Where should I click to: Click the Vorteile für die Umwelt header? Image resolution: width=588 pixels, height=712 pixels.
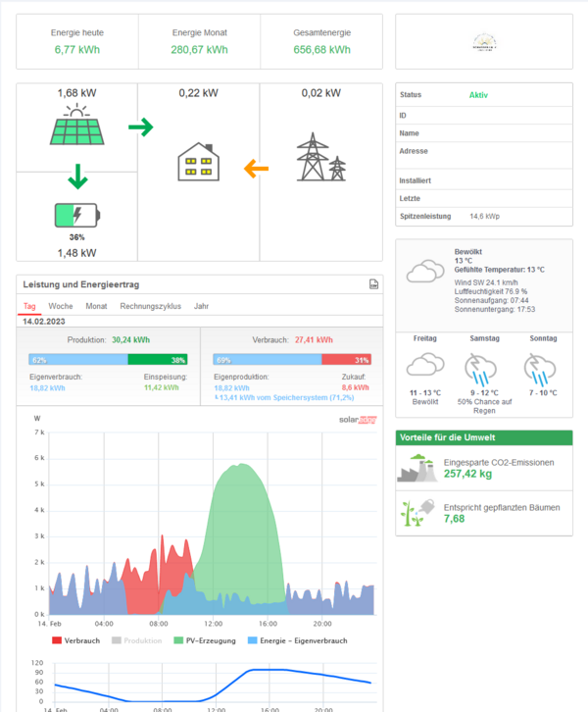point(484,437)
